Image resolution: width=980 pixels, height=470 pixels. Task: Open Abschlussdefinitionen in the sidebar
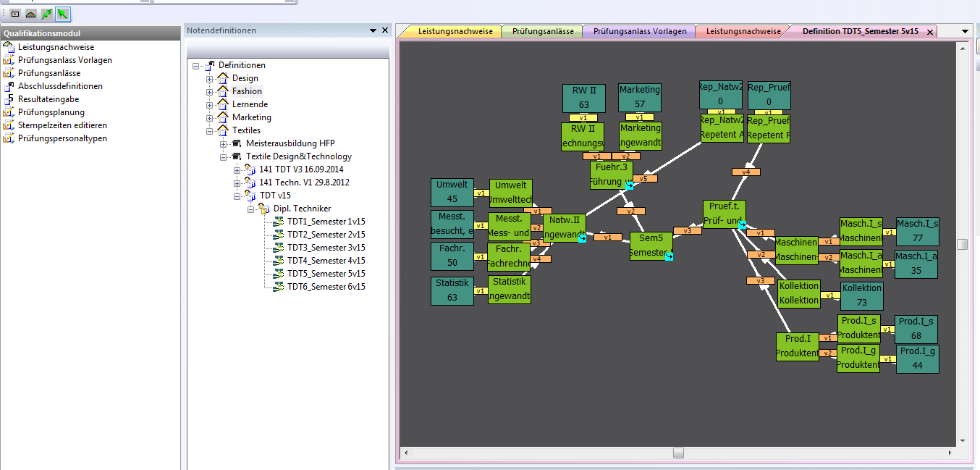tap(60, 86)
